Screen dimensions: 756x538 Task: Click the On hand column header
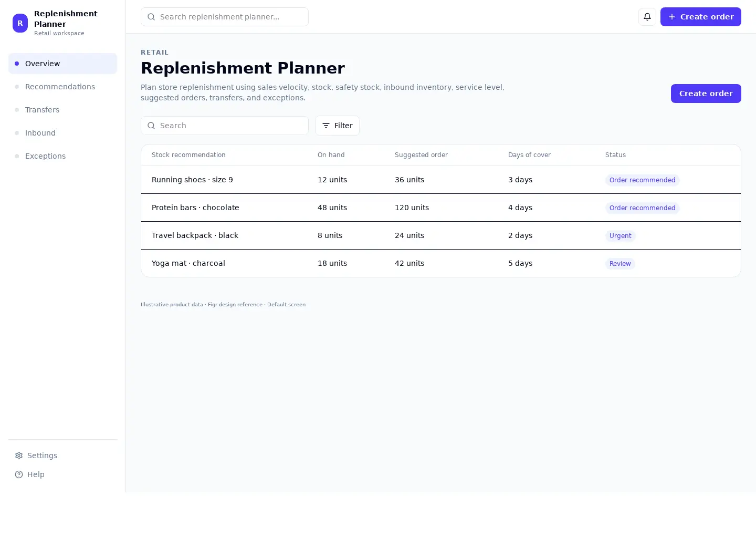(331, 155)
